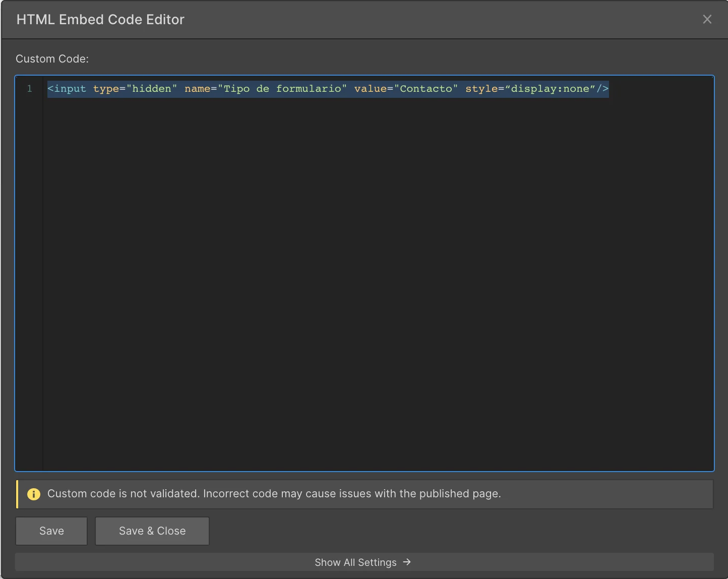Click the "hidden" value in the code

152,89
